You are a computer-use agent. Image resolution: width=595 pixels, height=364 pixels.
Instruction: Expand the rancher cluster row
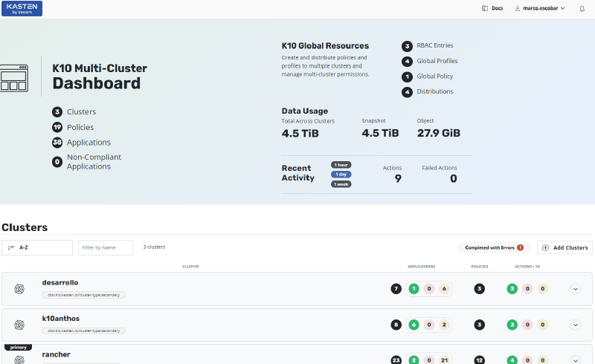[575, 360]
